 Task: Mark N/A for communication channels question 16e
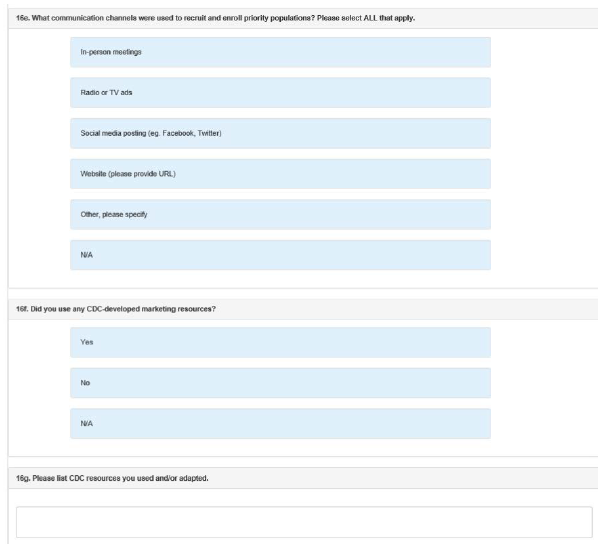[280, 255]
